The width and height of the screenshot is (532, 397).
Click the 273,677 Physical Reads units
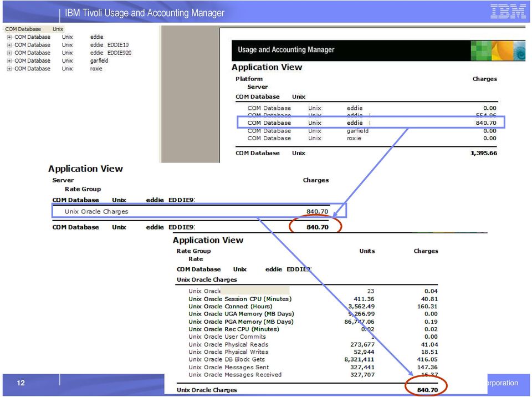(362, 344)
